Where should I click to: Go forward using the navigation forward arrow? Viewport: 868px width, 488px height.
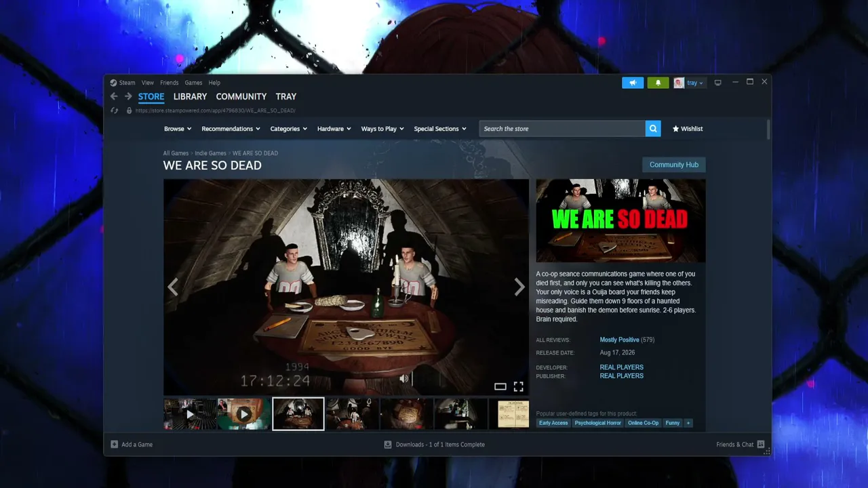point(128,96)
